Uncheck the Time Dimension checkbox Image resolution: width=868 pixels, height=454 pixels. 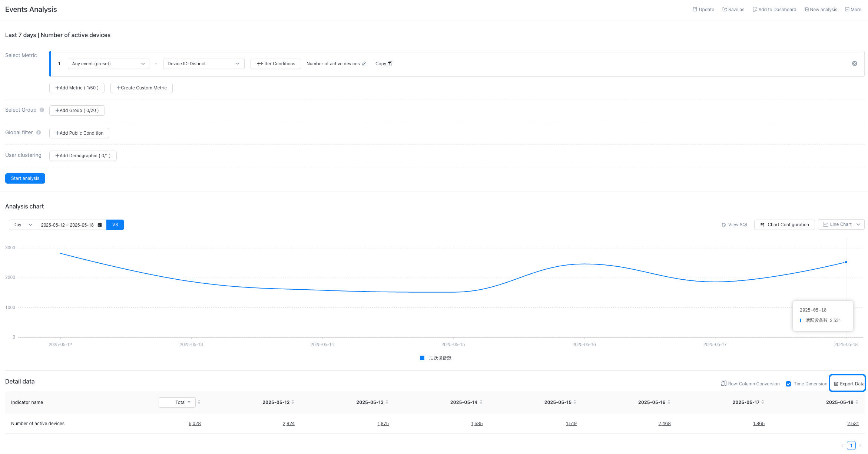click(x=788, y=384)
